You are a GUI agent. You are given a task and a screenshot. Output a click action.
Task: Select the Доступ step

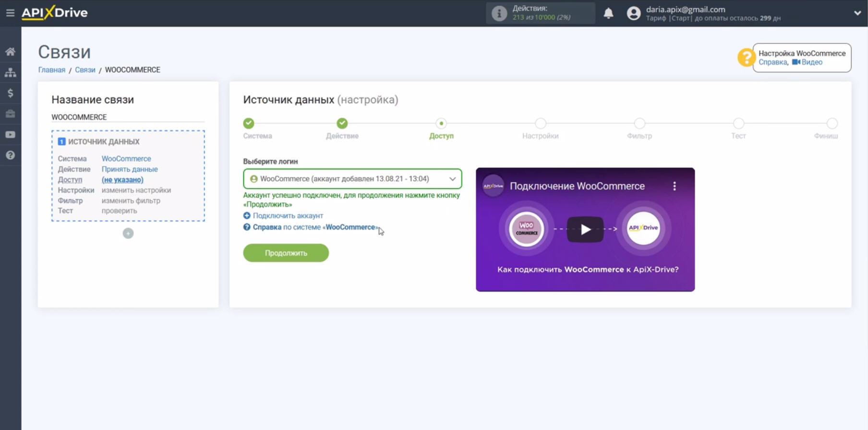coord(441,124)
